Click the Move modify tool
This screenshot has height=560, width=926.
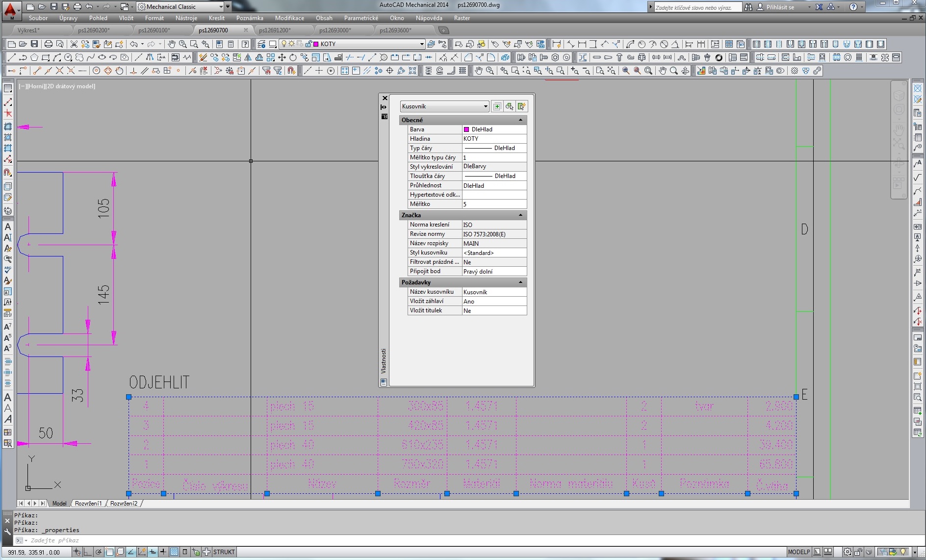[x=282, y=57]
